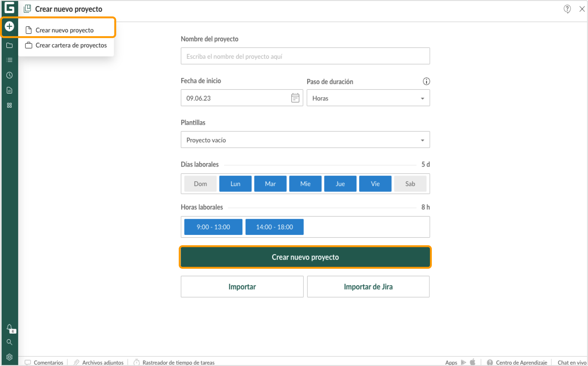The image size is (588, 366).
Task: Open Centro de Aprendizaje link
Action: [x=517, y=362]
